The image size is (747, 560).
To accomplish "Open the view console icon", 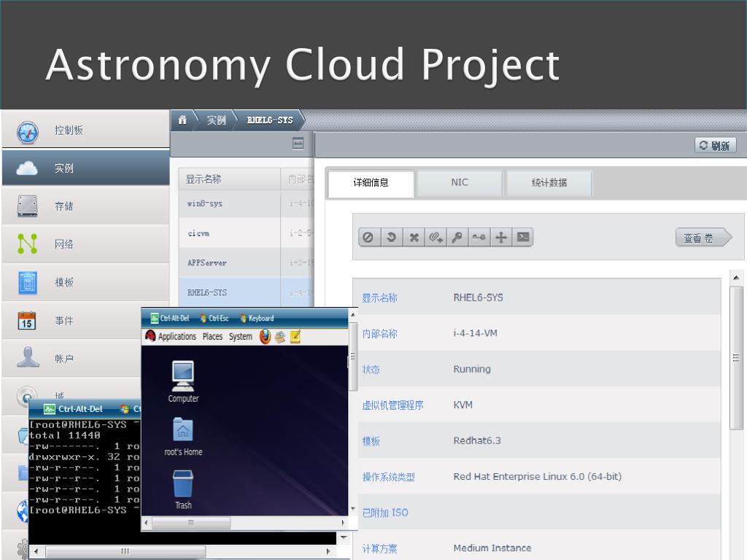I will 523,237.
